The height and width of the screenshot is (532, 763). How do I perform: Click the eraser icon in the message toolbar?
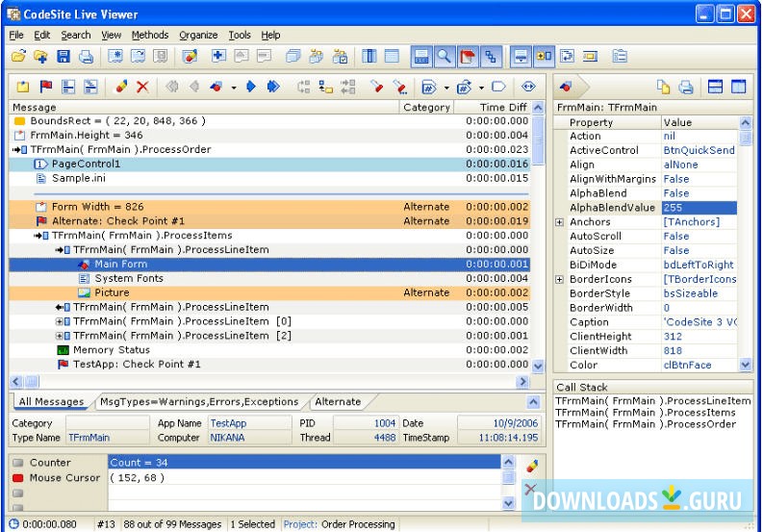coord(120,87)
